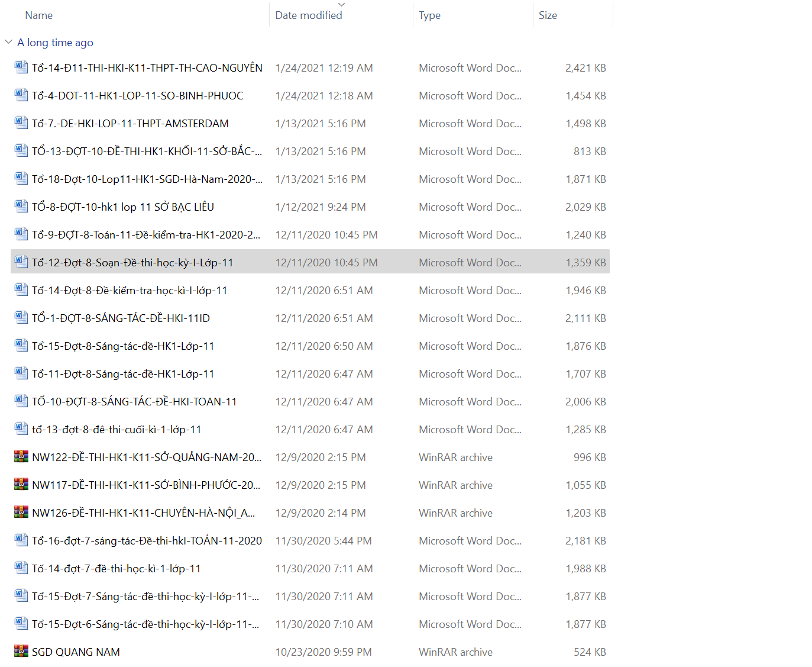Screen dimensions: 812x667
Task: Select file TỔ-1-ĐỢT-8-SÁNG-TÁC-ĐỀ-HKI-11ID
Action: tap(121, 318)
